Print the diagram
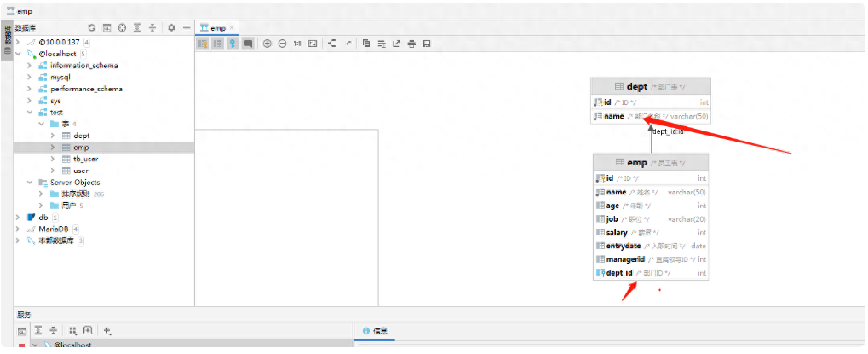The image size is (868, 354). [411, 44]
